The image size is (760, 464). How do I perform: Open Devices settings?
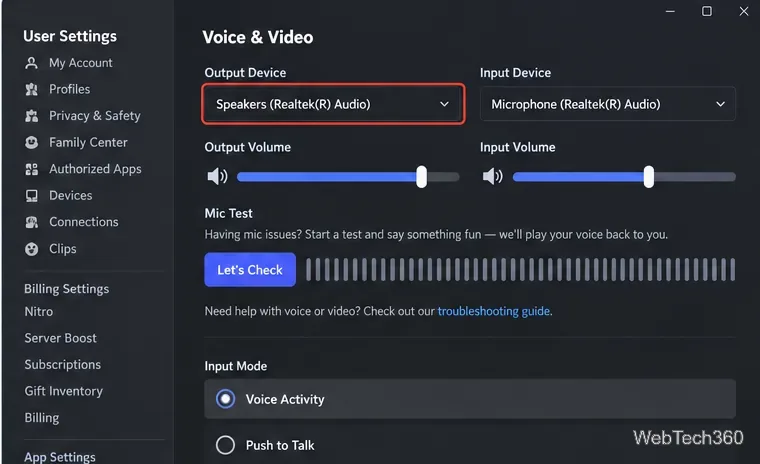click(x=70, y=195)
